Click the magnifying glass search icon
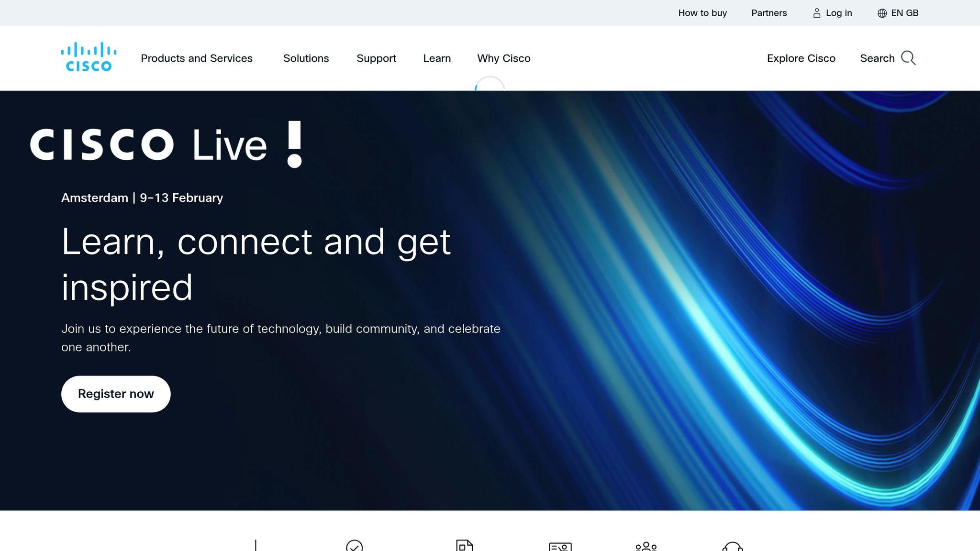The width and height of the screenshot is (980, 551). [x=908, y=58]
